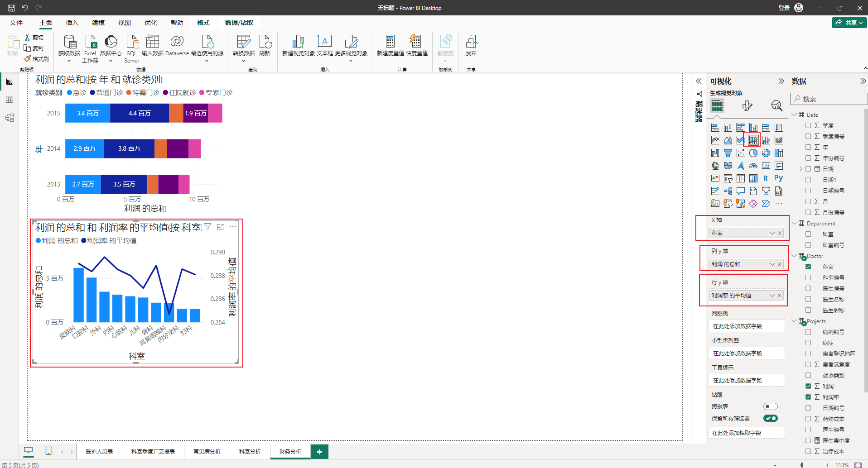Select the donut chart visual icon
The image size is (868, 468).
(766, 153)
